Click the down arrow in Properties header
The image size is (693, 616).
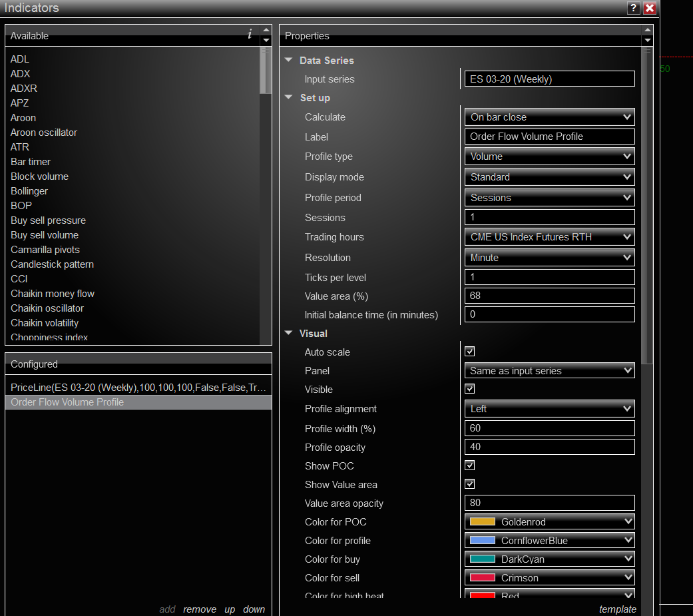click(x=648, y=40)
